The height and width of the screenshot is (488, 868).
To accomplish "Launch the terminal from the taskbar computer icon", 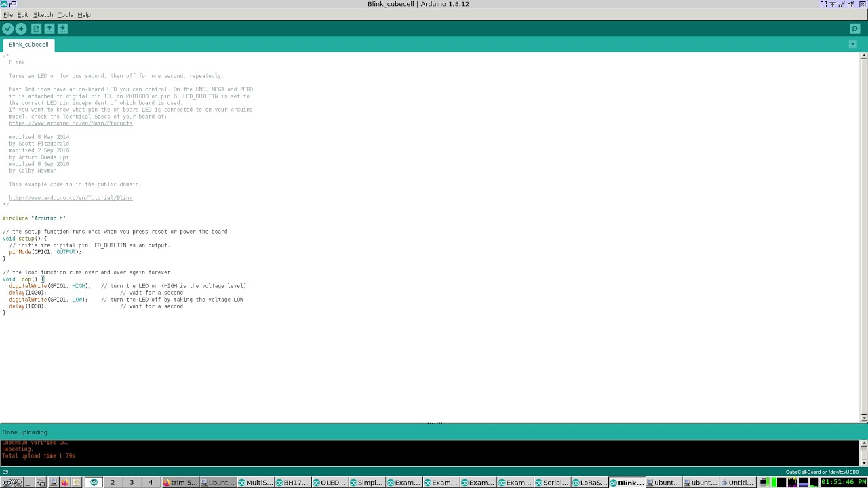I will click(x=53, y=483).
